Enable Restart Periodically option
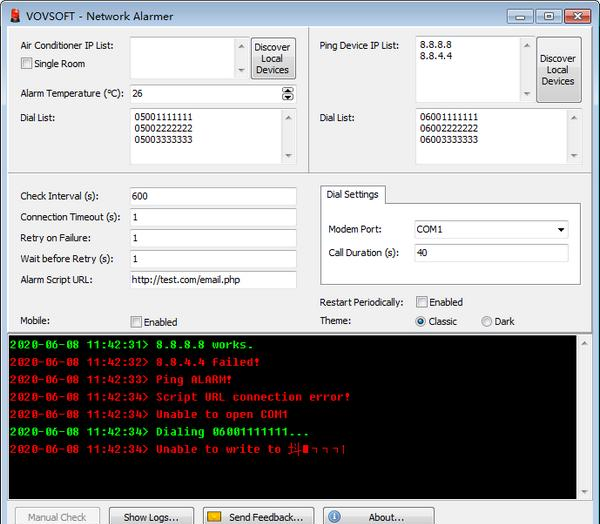 (x=422, y=302)
